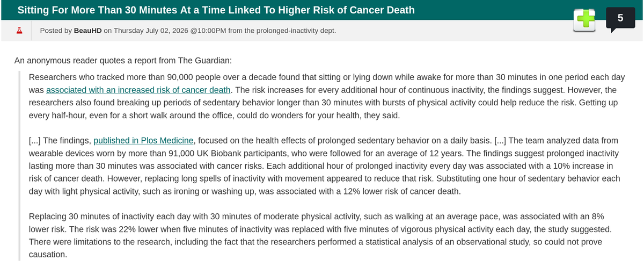This screenshot has height=267, width=644.
Task: Click the 'An anonymous reader quotes' intro line
Action: (x=123, y=61)
